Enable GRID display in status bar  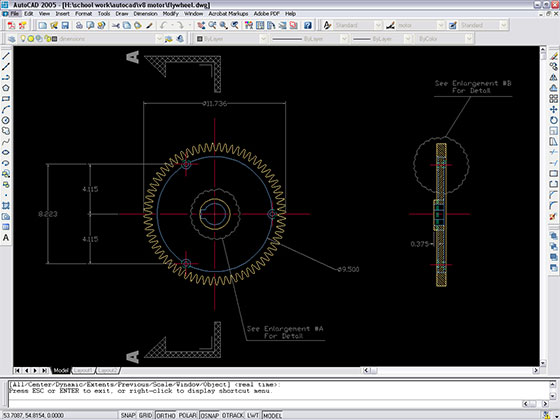click(x=145, y=415)
